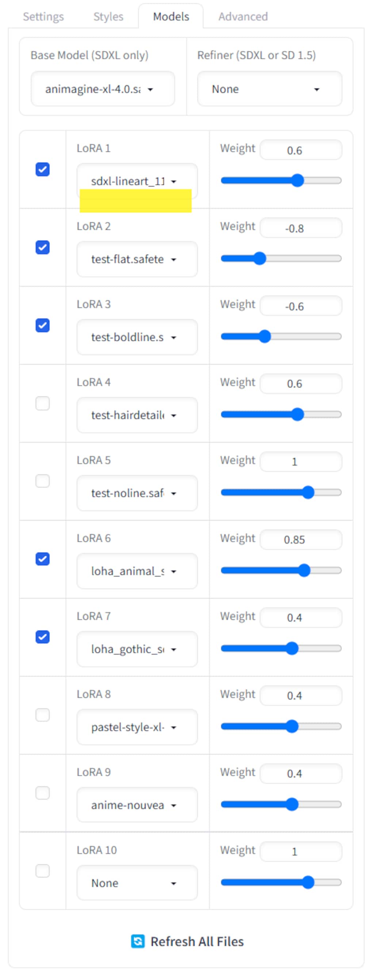Switch to the Settings tab
This screenshot has height=980, width=374.
[x=43, y=17]
